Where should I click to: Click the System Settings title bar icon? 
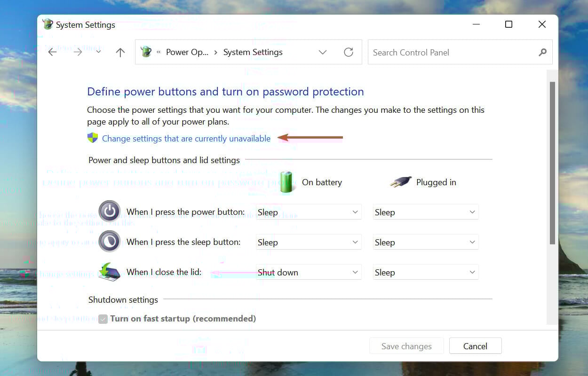tap(48, 24)
